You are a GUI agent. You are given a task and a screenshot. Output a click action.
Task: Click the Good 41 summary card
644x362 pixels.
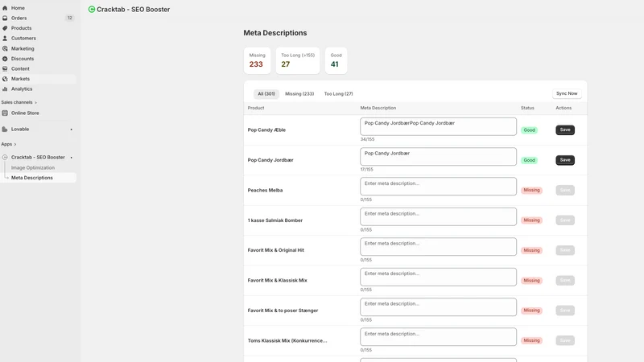pyautogui.click(x=336, y=61)
